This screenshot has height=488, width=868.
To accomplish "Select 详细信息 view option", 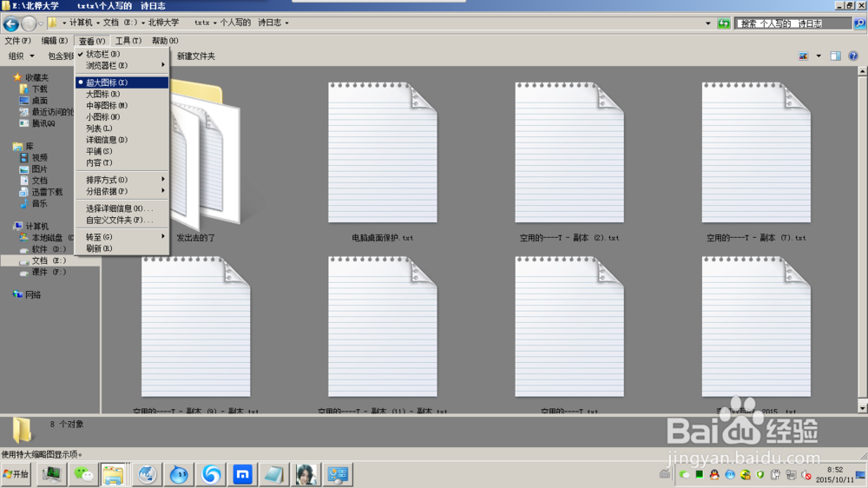I will (x=122, y=140).
